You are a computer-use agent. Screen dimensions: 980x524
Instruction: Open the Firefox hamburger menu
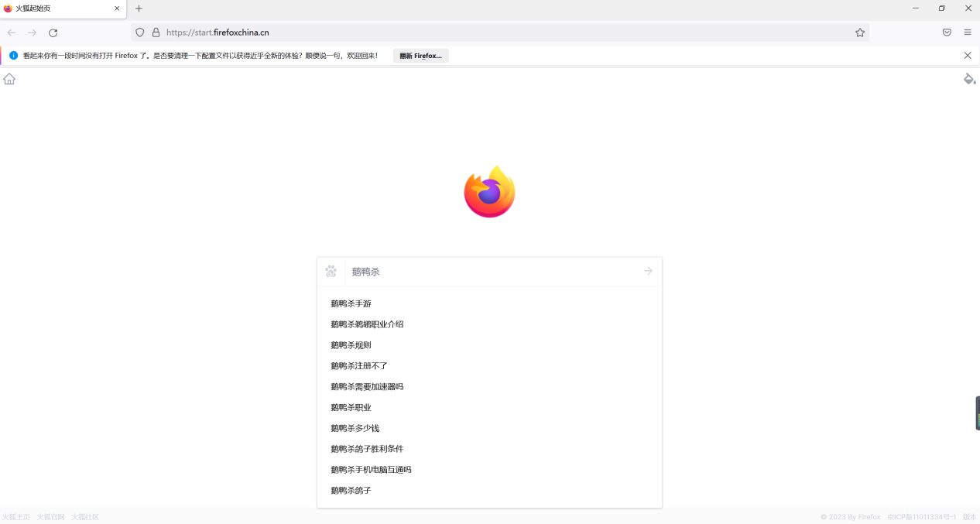[x=967, y=33]
